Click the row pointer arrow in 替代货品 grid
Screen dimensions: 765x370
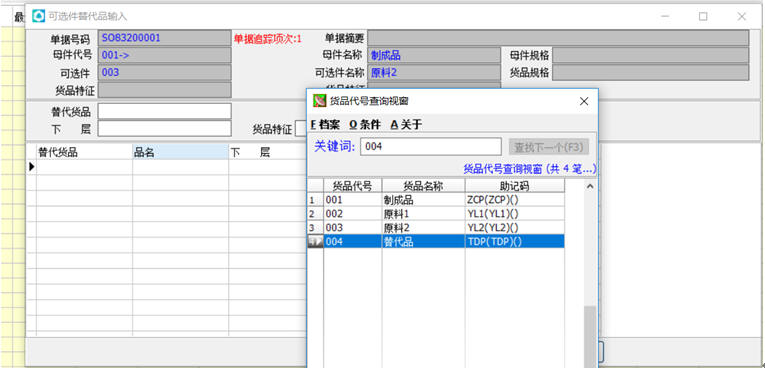pyautogui.click(x=32, y=166)
